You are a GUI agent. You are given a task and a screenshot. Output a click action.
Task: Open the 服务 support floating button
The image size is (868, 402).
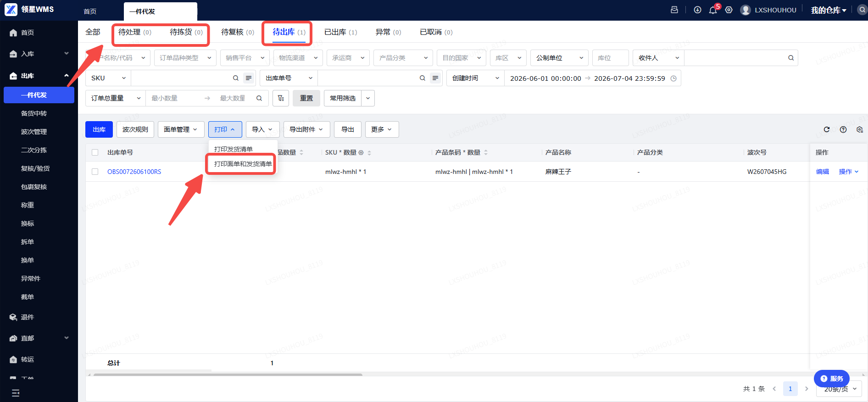(832, 379)
